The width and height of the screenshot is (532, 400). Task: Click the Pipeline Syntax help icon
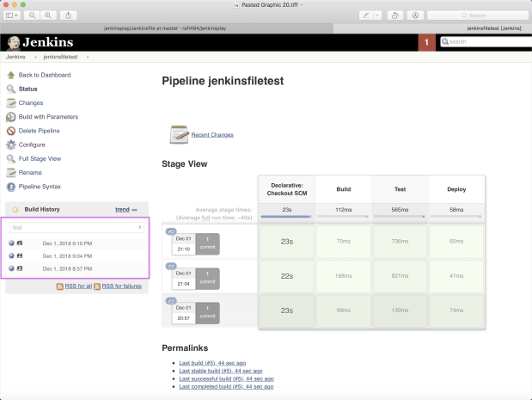coord(11,187)
